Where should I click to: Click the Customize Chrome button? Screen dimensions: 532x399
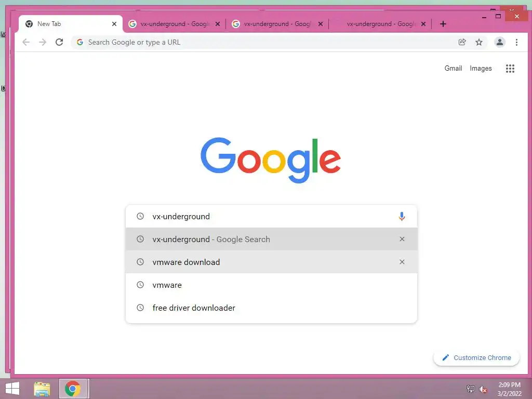point(476,357)
